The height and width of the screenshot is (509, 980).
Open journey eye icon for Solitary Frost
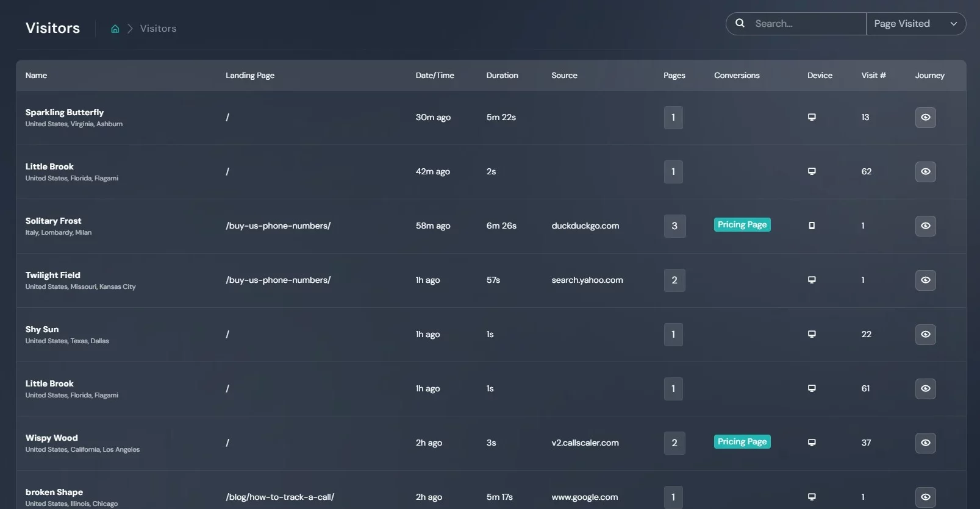click(x=925, y=226)
